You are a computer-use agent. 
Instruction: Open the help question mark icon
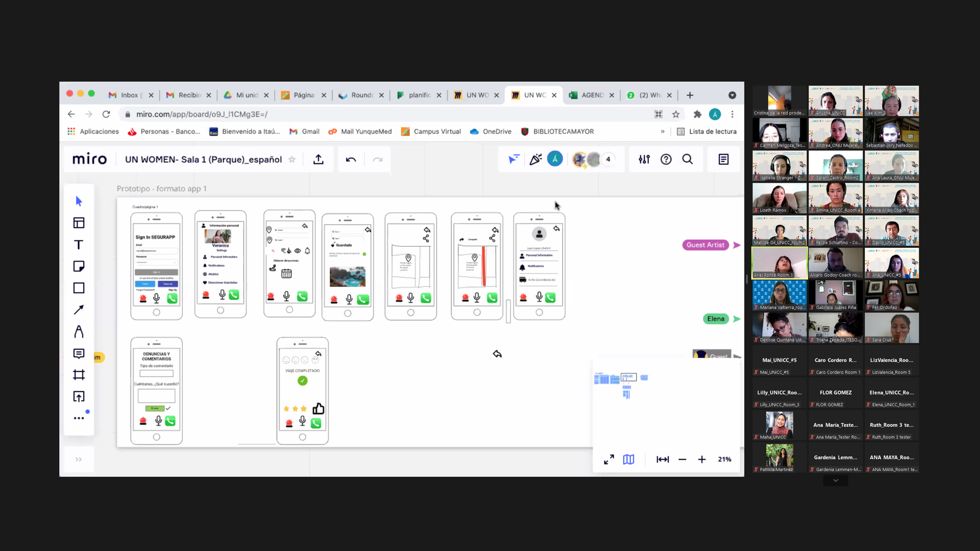pyautogui.click(x=666, y=159)
